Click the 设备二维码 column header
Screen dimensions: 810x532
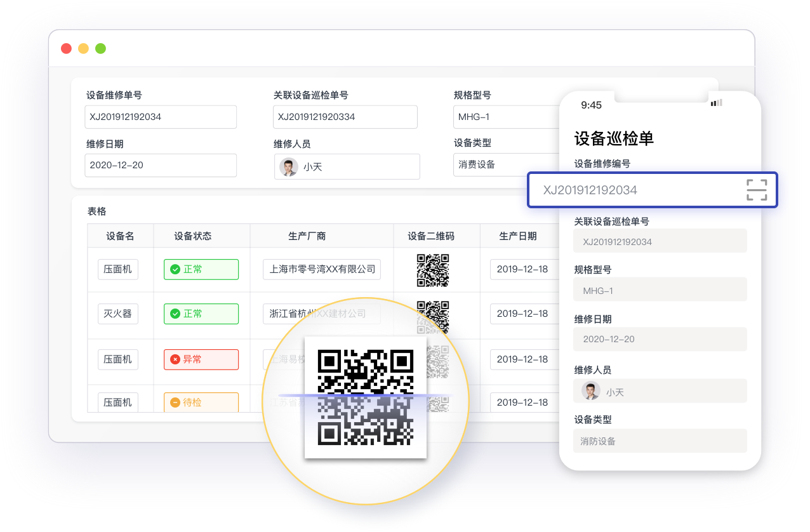tap(432, 236)
